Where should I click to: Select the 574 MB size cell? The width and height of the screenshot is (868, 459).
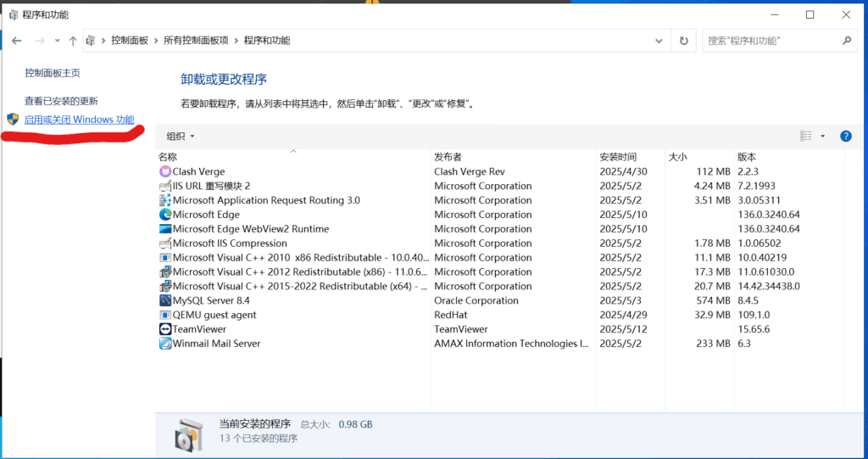coord(714,300)
